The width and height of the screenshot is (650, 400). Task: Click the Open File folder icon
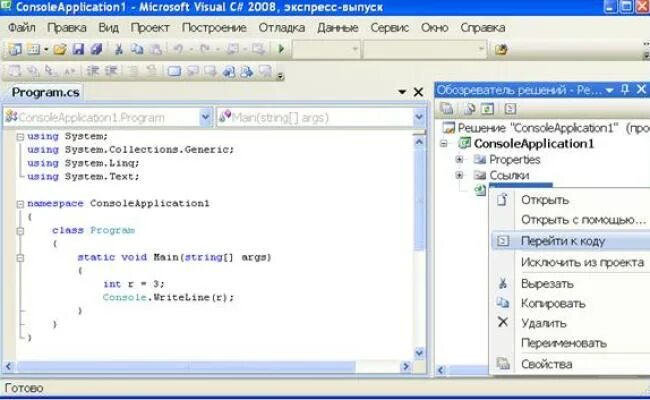(60, 49)
